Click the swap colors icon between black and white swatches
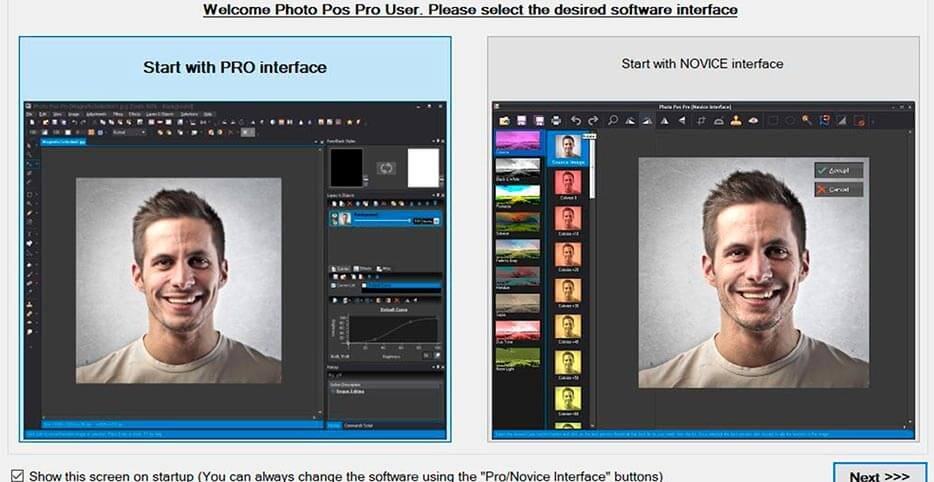934x482 pixels. [x=385, y=168]
